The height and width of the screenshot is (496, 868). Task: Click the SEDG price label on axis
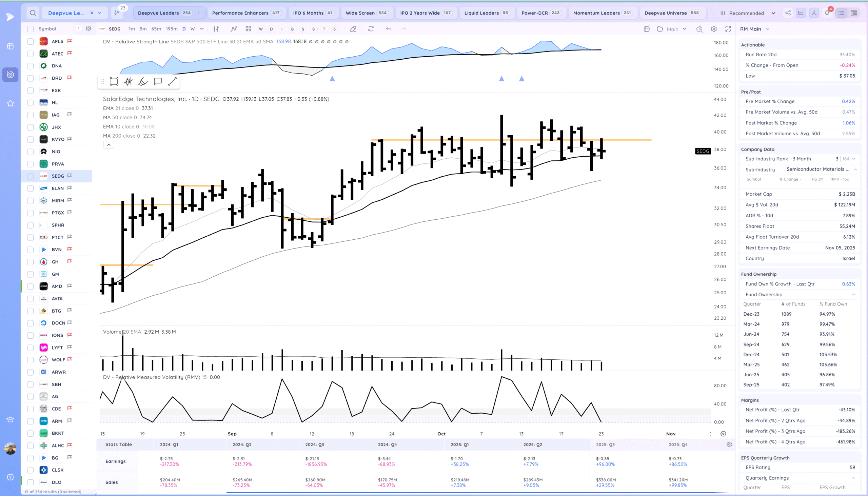point(703,151)
